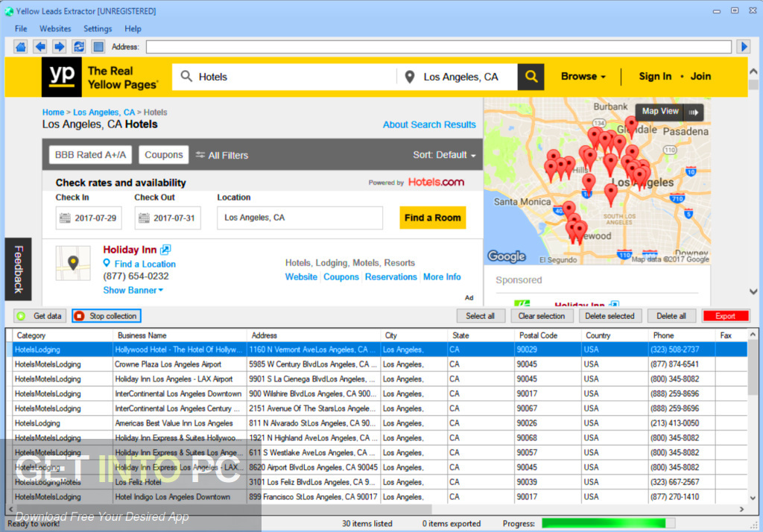The height and width of the screenshot is (532, 763).
Task: Click the All Filters sliders icon
Action: 200,155
